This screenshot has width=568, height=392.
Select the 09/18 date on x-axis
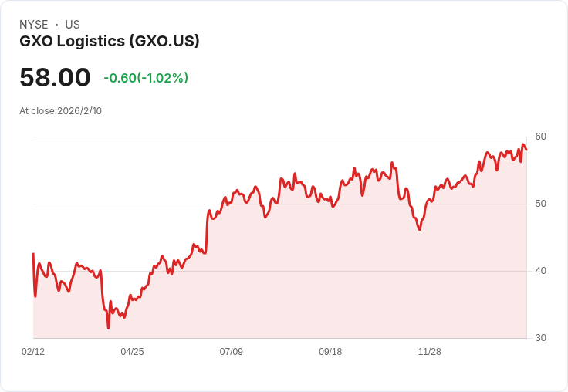coord(330,352)
